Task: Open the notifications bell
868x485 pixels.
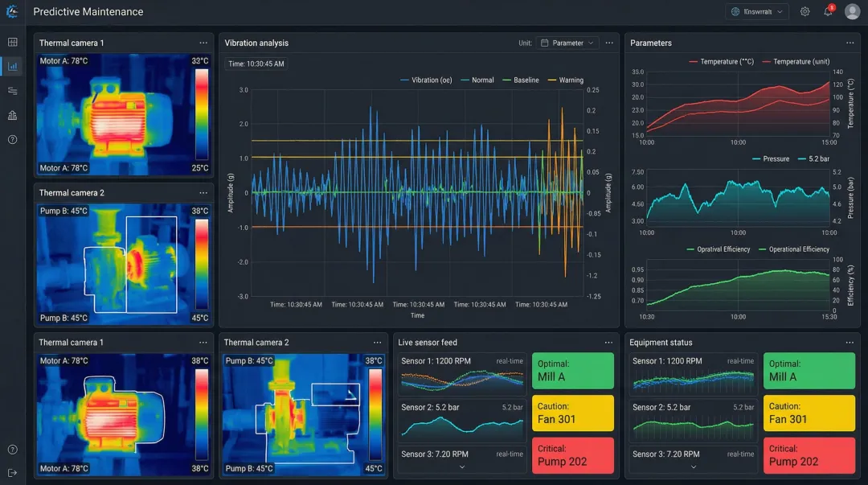Action: tap(828, 12)
